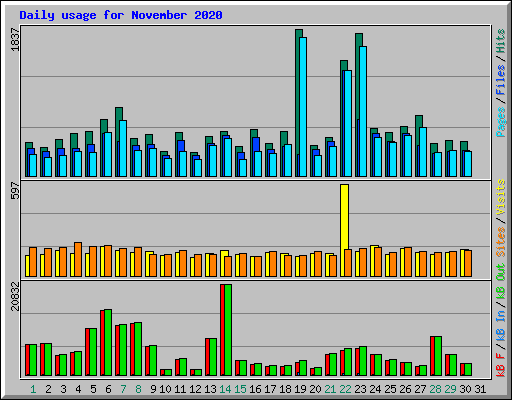
Task: Click the day 17 axis label
Action: click(x=270, y=389)
